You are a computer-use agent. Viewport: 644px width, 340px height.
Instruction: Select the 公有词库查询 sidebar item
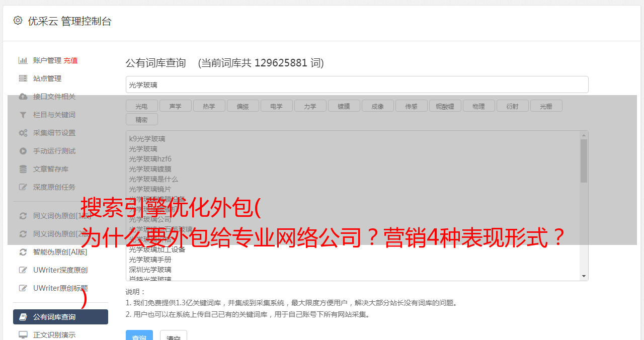click(60, 317)
